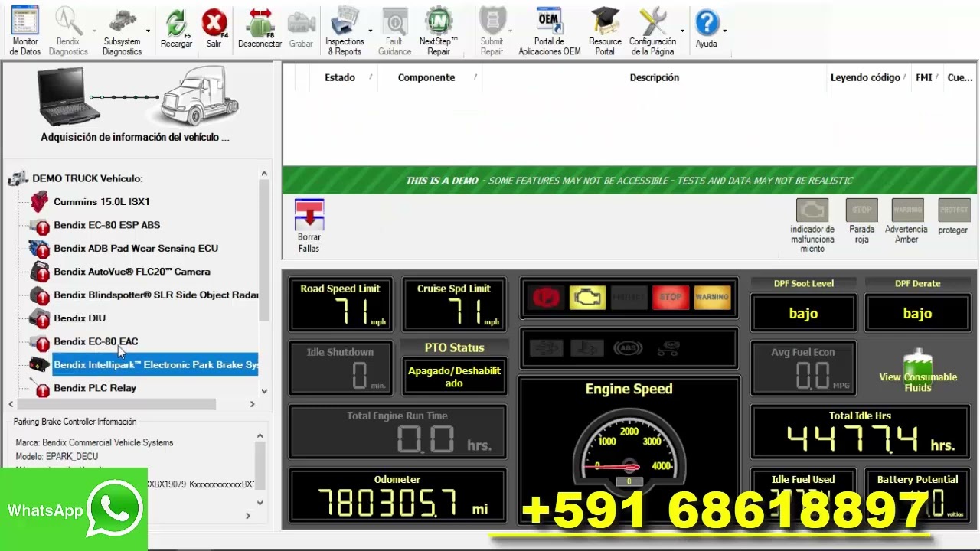Viewport: 980px width, 551px height.
Task: Open Portal de Aplicaciones OEM
Action: 550,31
